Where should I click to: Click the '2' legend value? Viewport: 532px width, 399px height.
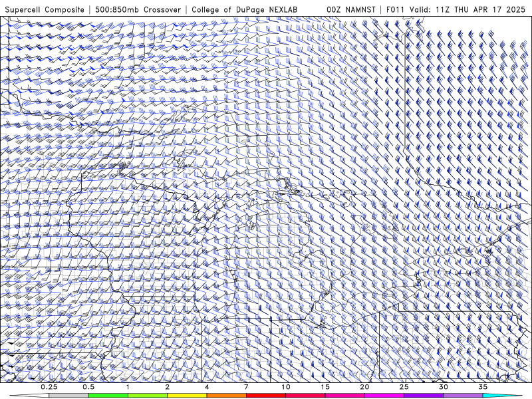(168, 387)
